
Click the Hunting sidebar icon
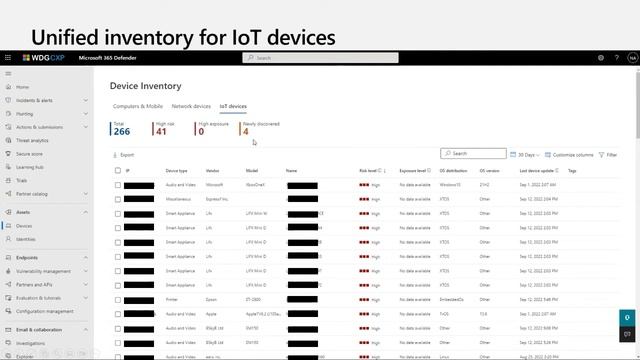click(8, 114)
